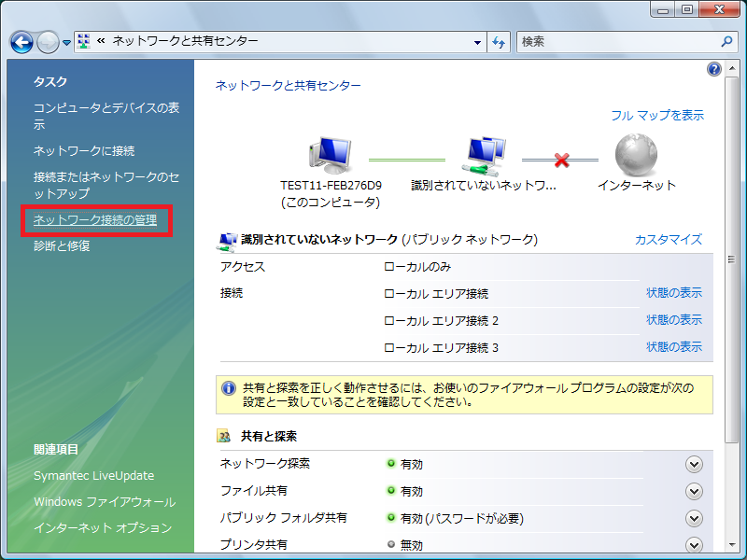747x560 pixels.
Task: Click the インターネット globe icon
Action: pos(636,156)
